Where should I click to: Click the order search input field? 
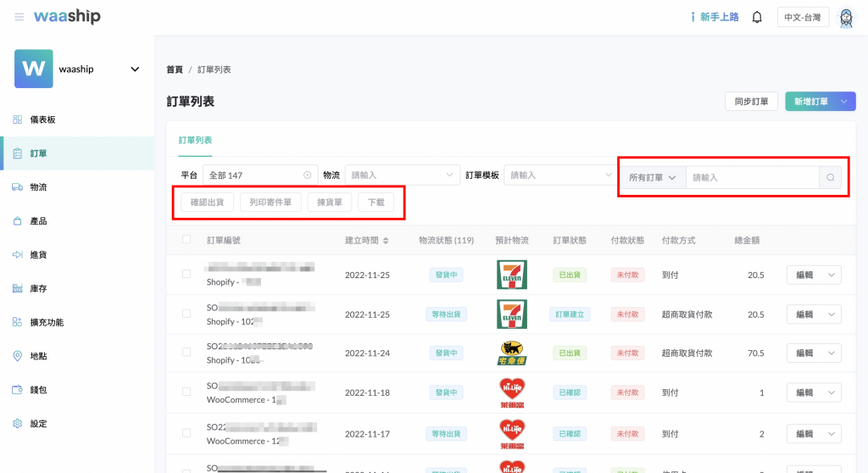(752, 177)
